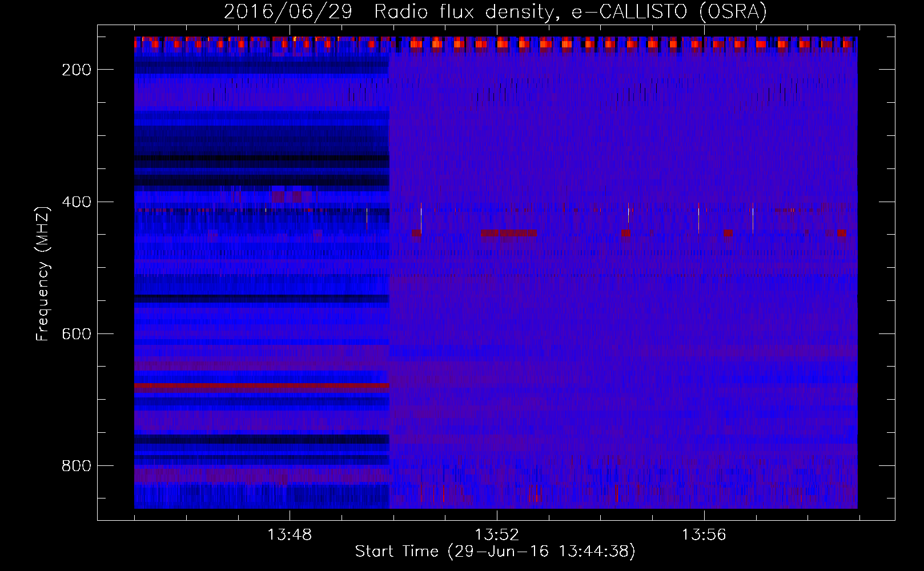Click the 400 frequency tick label
Screen dimensions: 924x571
pos(77,202)
